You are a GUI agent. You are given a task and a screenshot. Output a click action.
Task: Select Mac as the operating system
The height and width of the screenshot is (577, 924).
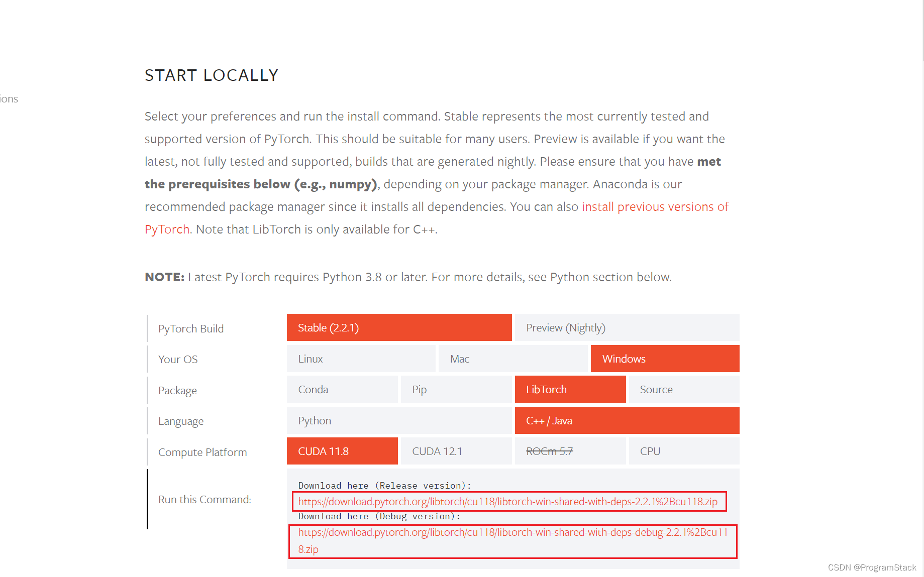point(512,359)
